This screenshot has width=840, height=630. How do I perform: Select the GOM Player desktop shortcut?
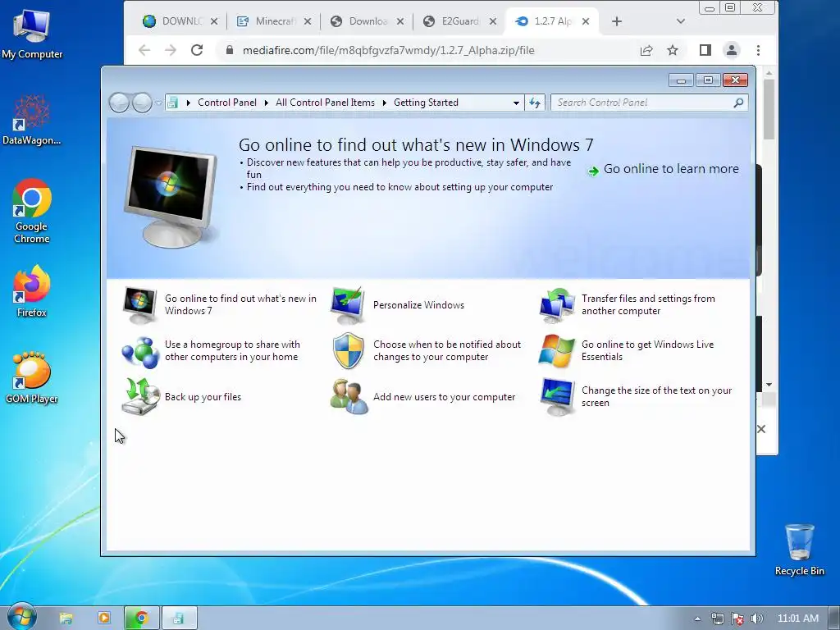[x=32, y=377]
